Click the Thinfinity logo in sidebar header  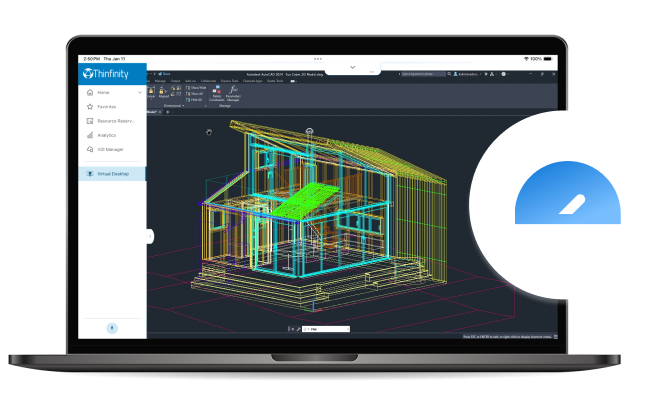pyautogui.click(x=106, y=74)
